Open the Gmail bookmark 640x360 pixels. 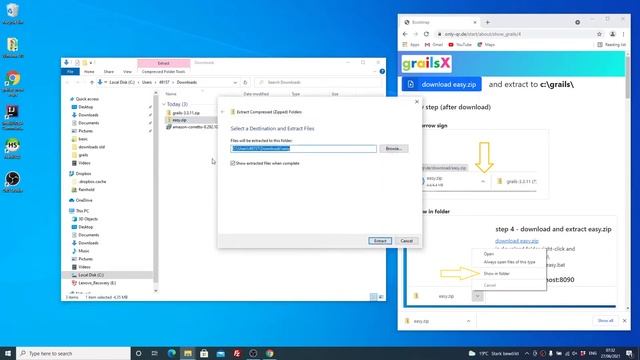(433, 44)
